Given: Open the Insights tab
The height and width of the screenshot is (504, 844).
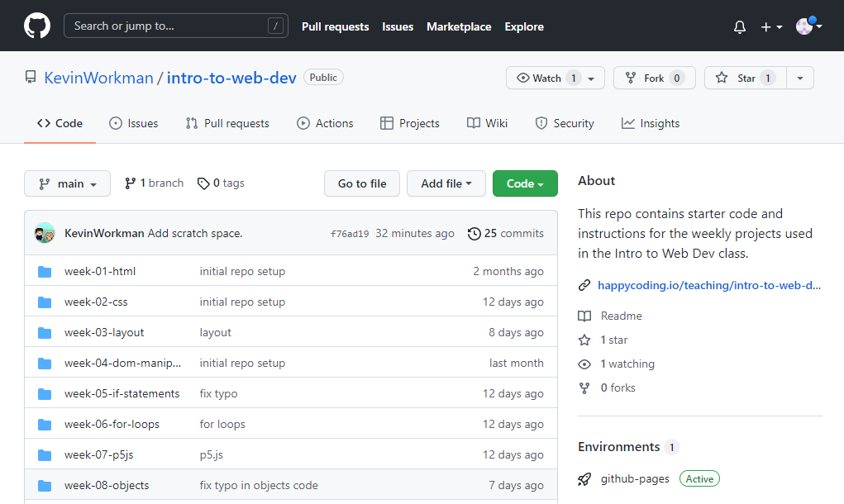Looking at the screenshot, I should click(x=651, y=123).
